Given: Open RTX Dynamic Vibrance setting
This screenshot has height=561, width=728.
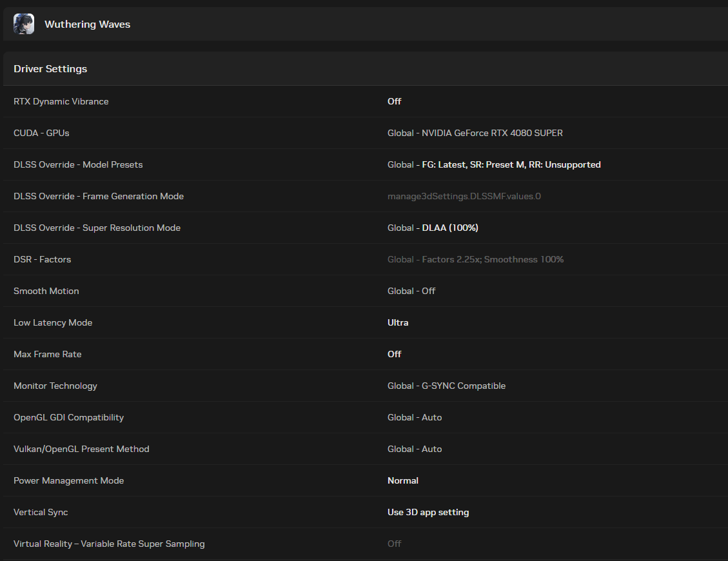Looking at the screenshot, I should click(x=61, y=101).
